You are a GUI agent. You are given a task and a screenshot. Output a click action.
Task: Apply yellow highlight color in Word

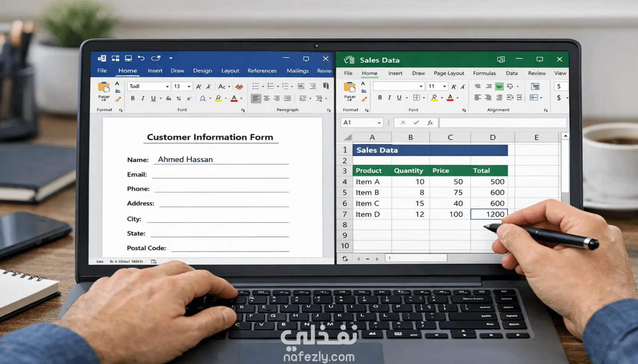pyautogui.click(x=218, y=98)
